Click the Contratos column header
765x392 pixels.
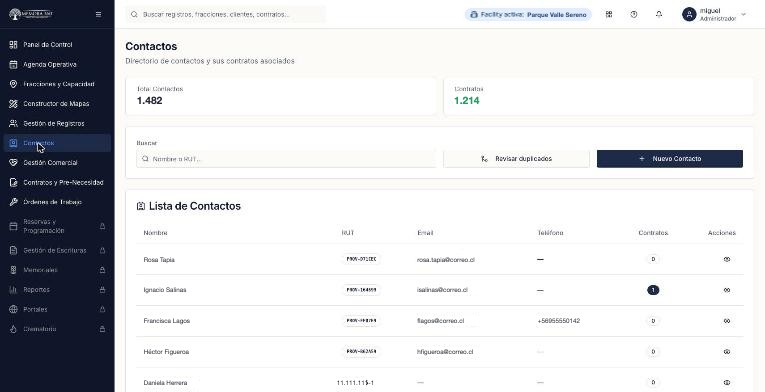(653, 233)
